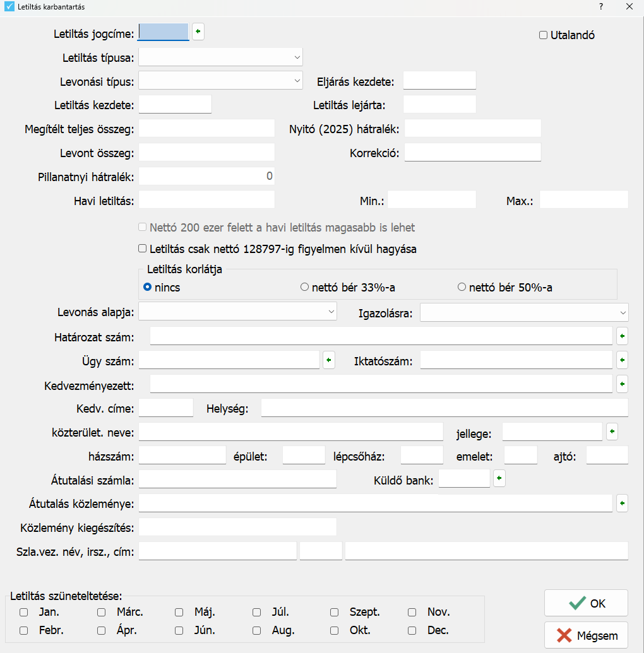
Task: Open lookup arrow beside Határozat szám field
Action: 622,336
